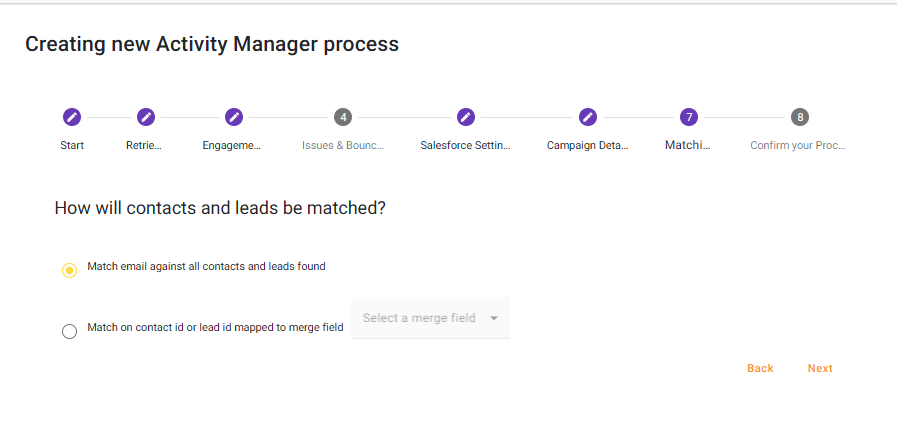Click the Engagement step pencil icon

point(233,117)
